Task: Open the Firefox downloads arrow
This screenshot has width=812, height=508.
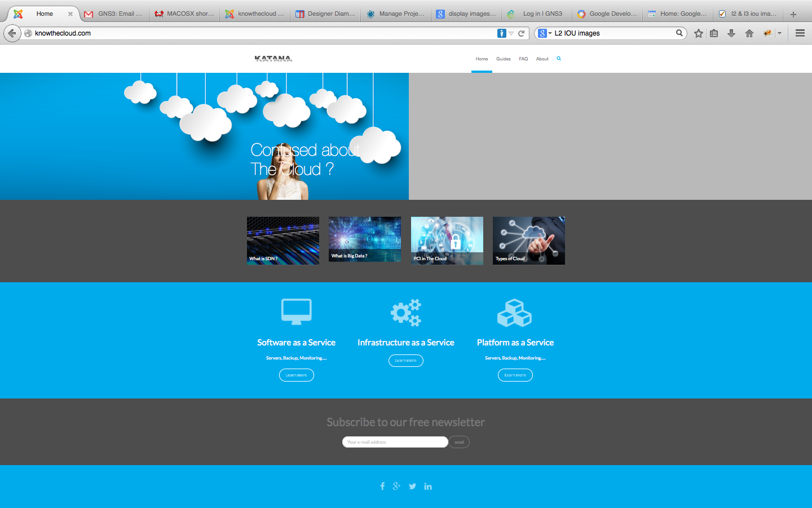Action: point(731,33)
